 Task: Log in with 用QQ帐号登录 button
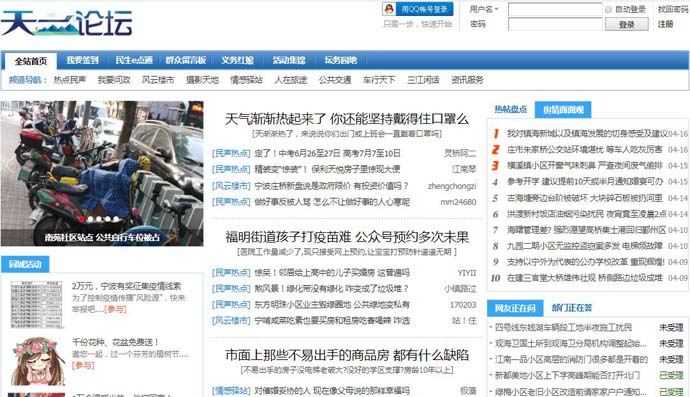coord(418,9)
